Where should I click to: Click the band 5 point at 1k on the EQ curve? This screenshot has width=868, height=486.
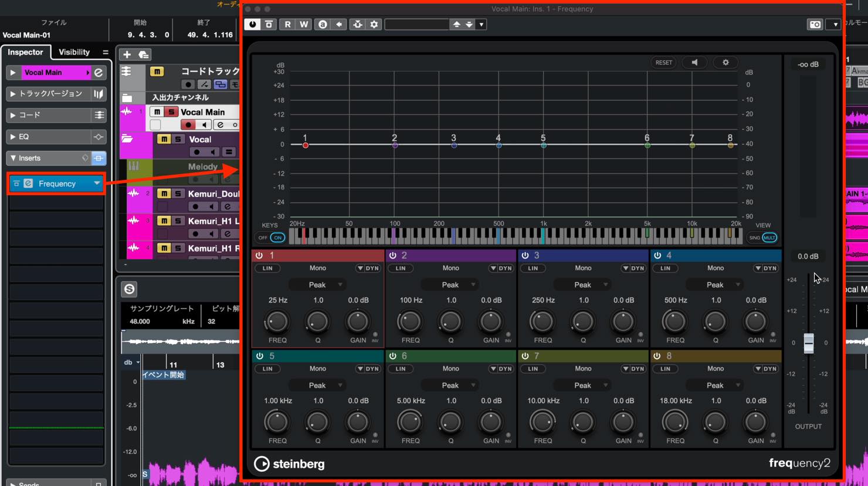[x=544, y=145]
